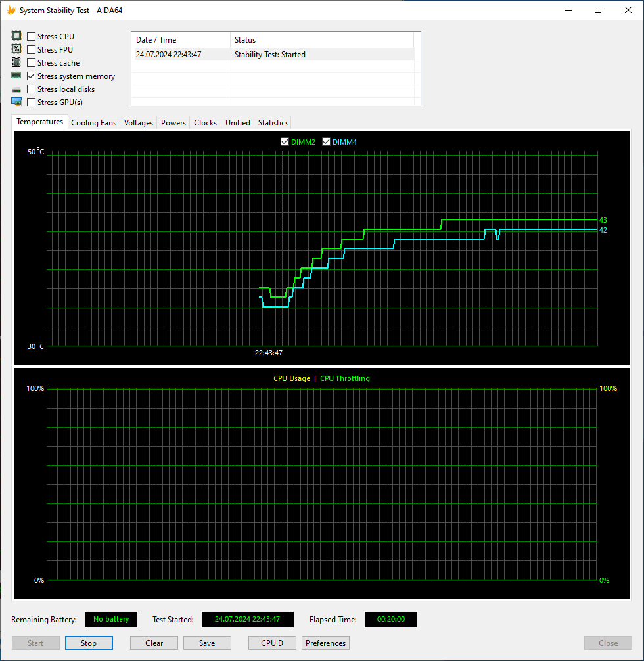Open the Powers tab
This screenshot has height=661, width=644.
tap(173, 123)
